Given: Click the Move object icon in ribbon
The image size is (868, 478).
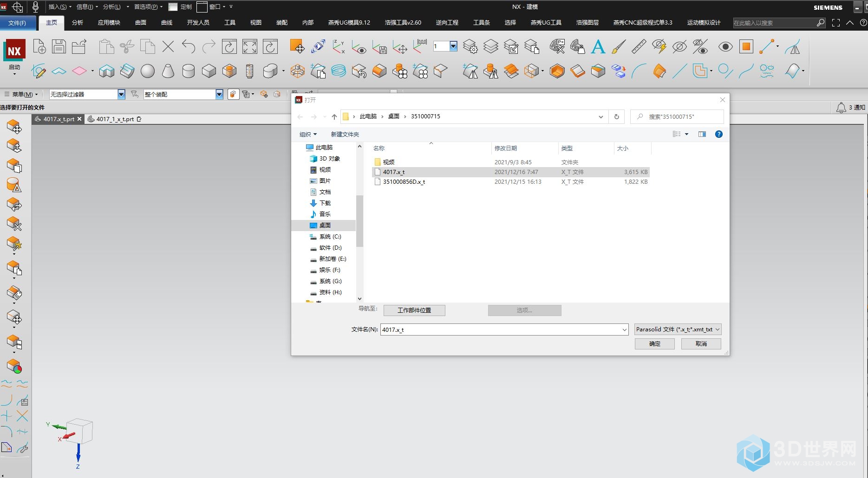Looking at the screenshot, I should [x=297, y=46].
